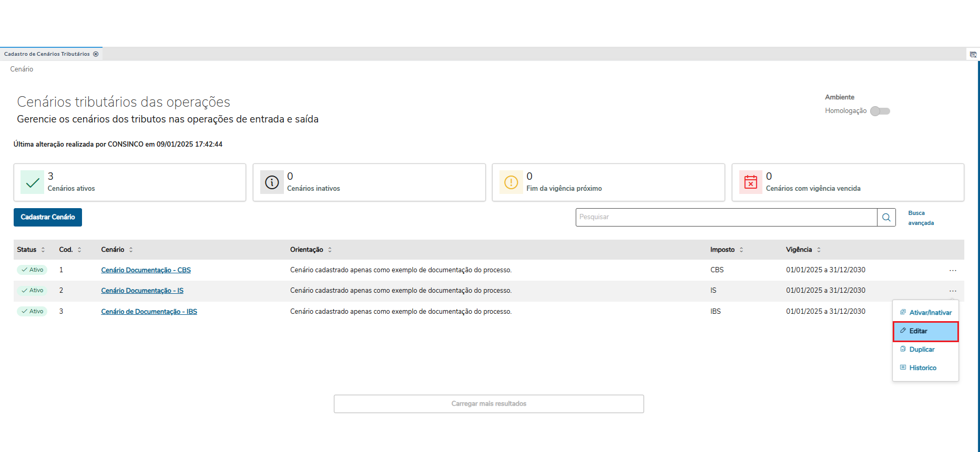The image size is (980, 452).
Task: Click Carregar mais resultados button
Action: (x=488, y=404)
